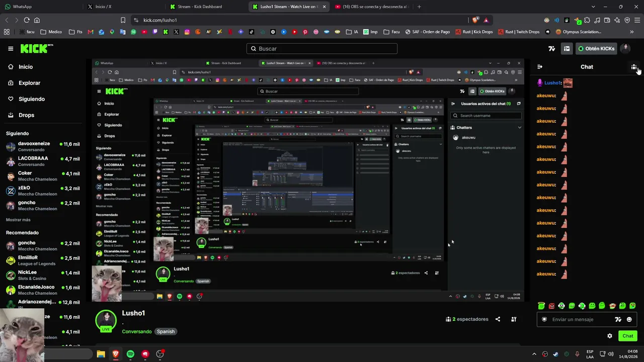
Task: Click the Spanish language tag
Action: (166, 332)
